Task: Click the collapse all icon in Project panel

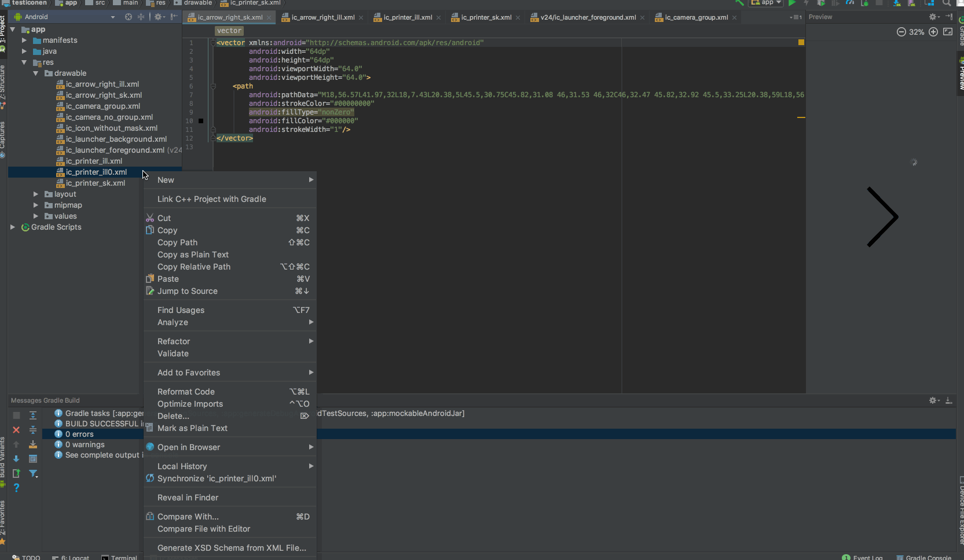Action: (141, 17)
